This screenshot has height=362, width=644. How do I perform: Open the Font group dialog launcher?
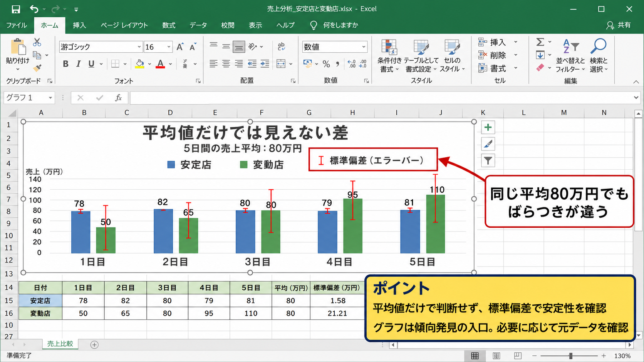tap(198, 81)
